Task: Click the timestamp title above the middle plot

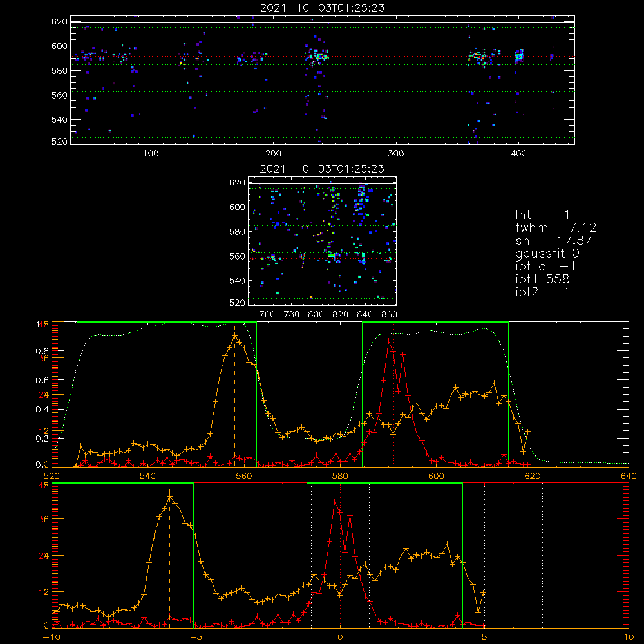Action: coord(323,169)
